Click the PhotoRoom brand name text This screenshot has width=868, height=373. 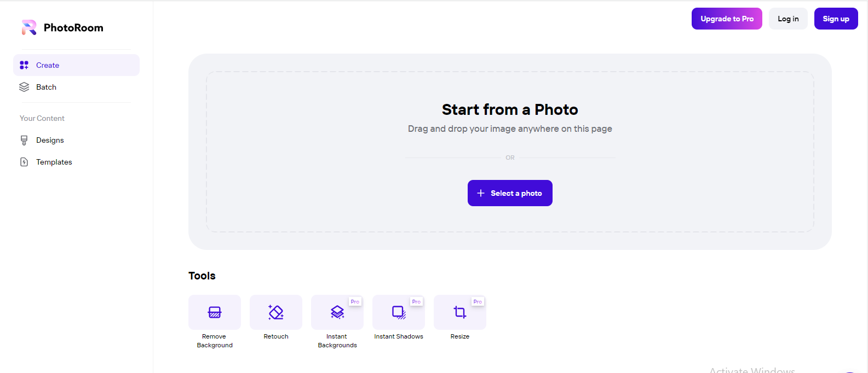[73, 27]
